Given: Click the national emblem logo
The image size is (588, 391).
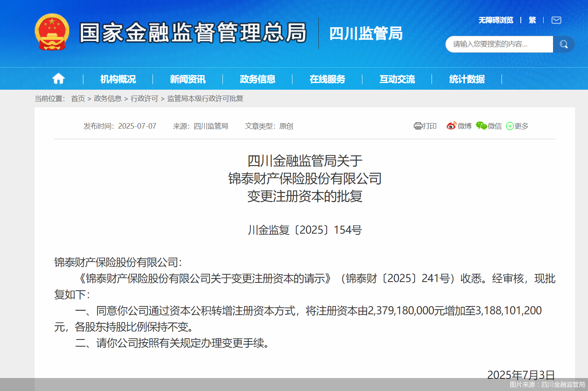Looking at the screenshot, I should point(51,32).
